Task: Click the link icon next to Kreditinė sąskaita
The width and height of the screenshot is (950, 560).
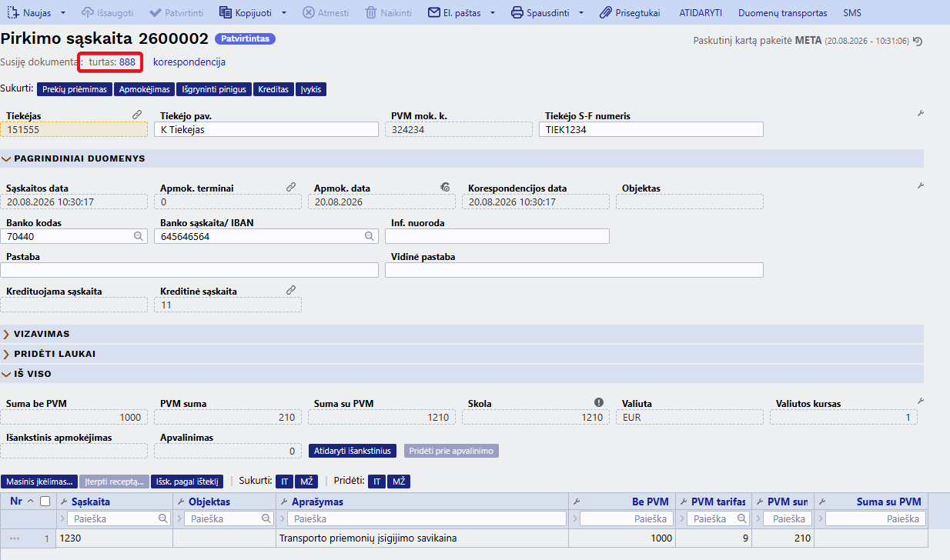Action: coord(291,290)
